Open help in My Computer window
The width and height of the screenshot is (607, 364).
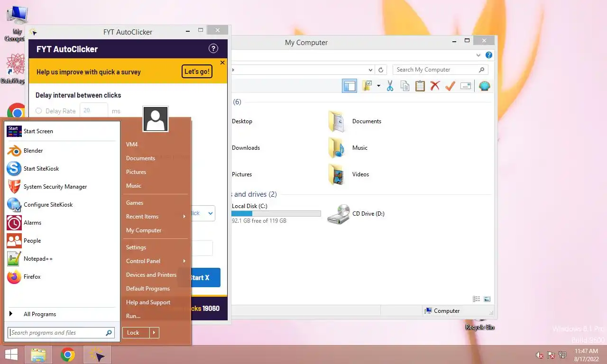(x=489, y=55)
